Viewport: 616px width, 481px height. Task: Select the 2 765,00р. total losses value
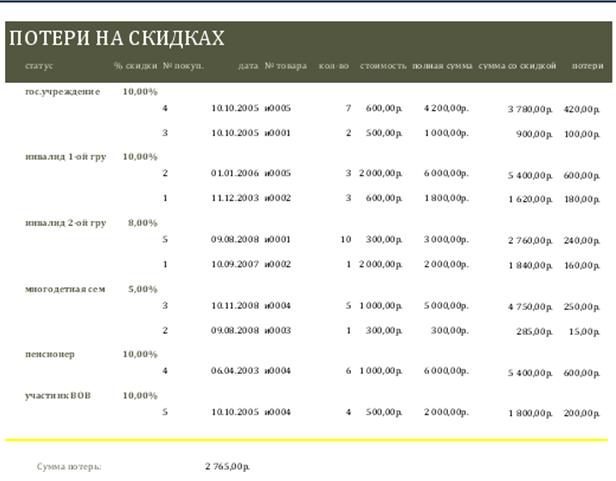click(x=227, y=466)
